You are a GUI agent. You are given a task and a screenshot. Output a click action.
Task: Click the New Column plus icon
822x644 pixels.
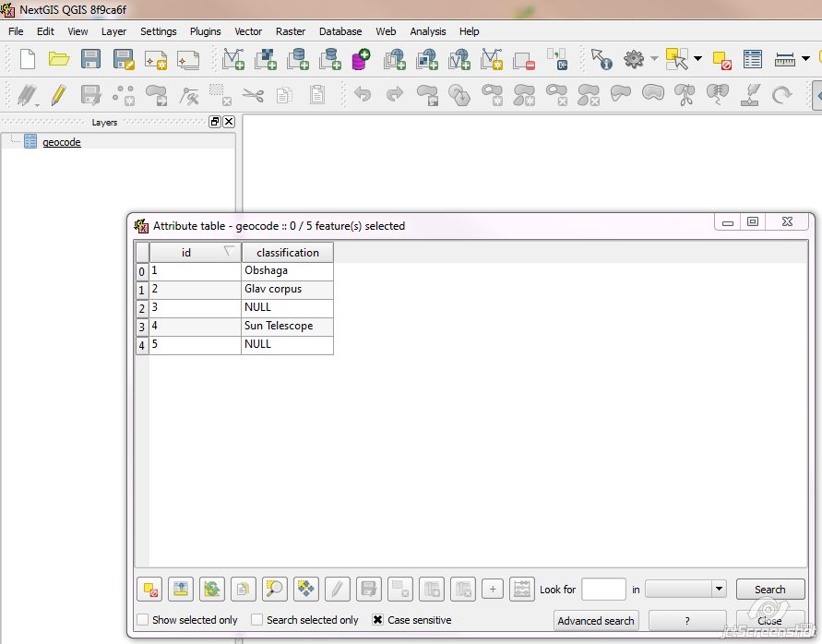[x=493, y=590]
